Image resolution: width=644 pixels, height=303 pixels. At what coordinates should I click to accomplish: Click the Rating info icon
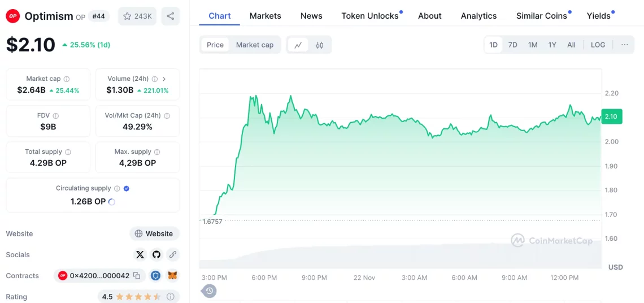click(171, 296)
